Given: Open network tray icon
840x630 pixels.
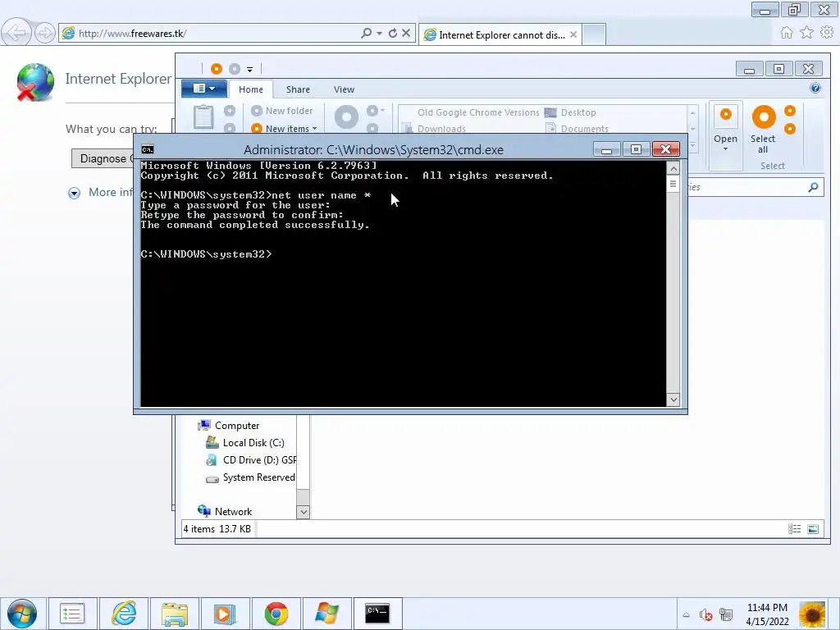Looking at the screenshot, I should pyautogui.click(x=726, y=614).
